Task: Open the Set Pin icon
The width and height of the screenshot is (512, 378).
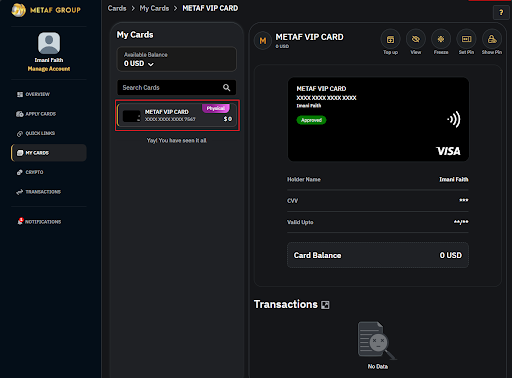Action: point(466,39)
